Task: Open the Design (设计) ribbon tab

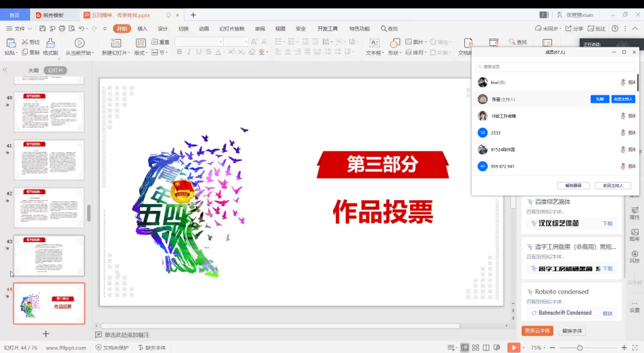Action: 163,29
